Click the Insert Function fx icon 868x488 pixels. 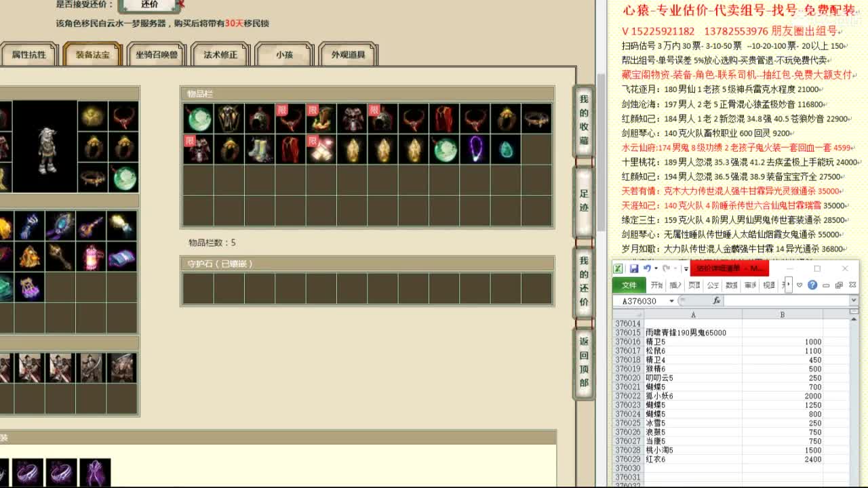tap(718, 301)
